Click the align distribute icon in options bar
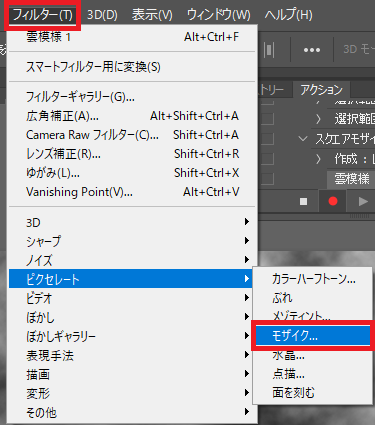375x425 pixels. click(269, 50)
